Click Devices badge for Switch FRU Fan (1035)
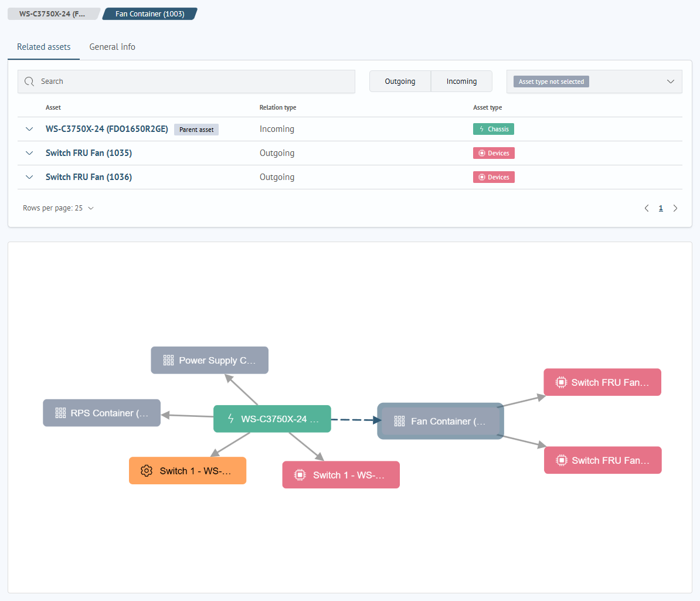Image resolution: width=700 pixels, height=601 pixels. pyautogui.click(x=494, y=153)
